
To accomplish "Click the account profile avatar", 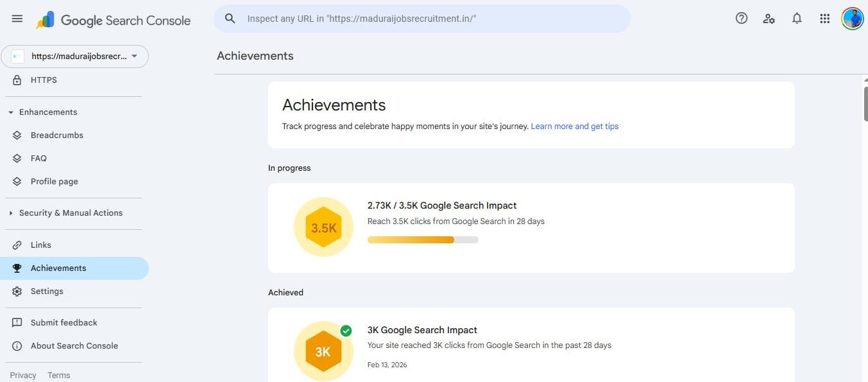I will tap(852, 19).
